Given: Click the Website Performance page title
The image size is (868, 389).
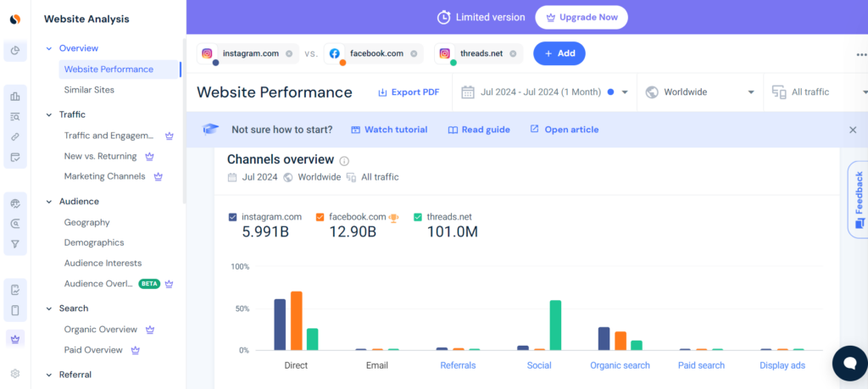Looking at the screenshot, I should point(275,92).
